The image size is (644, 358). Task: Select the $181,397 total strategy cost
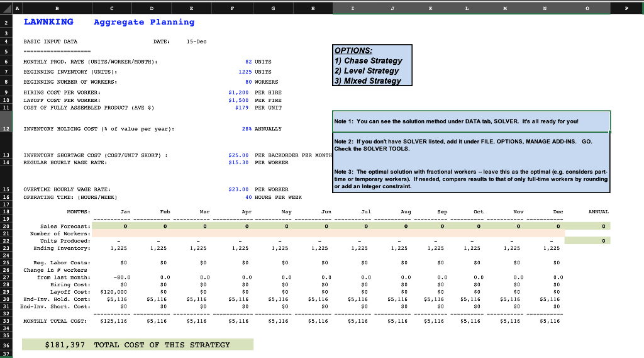point(65,345)
